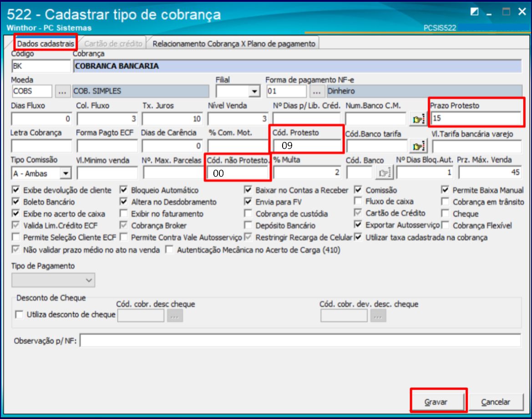Click the Cód. Protesto field

pyautogui.click(x=307, y=146)
